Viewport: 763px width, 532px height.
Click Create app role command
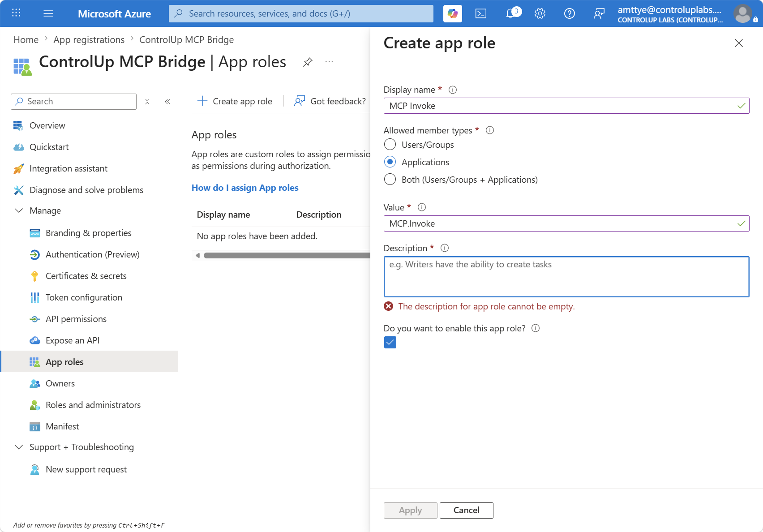pyautogui.click(x=235, y=101)
